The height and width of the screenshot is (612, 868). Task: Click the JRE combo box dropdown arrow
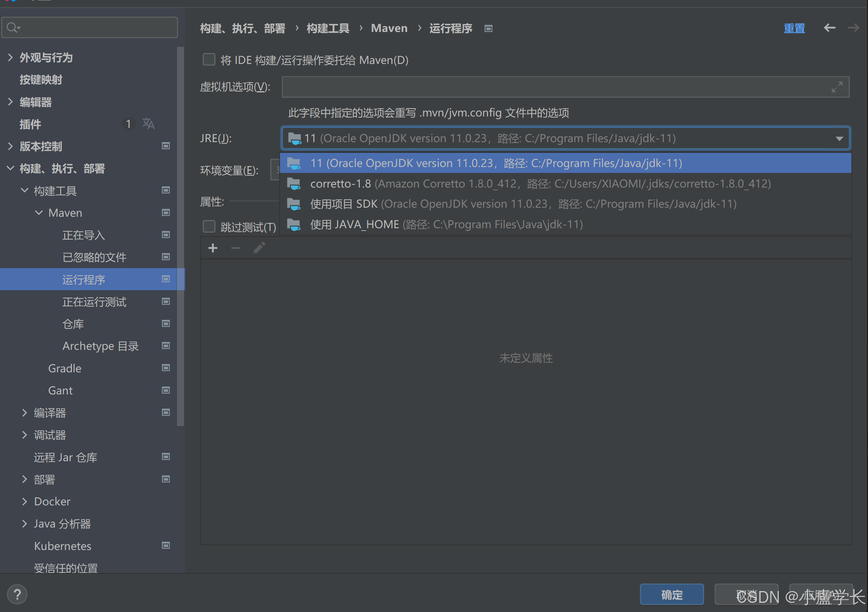click(839, 138)
